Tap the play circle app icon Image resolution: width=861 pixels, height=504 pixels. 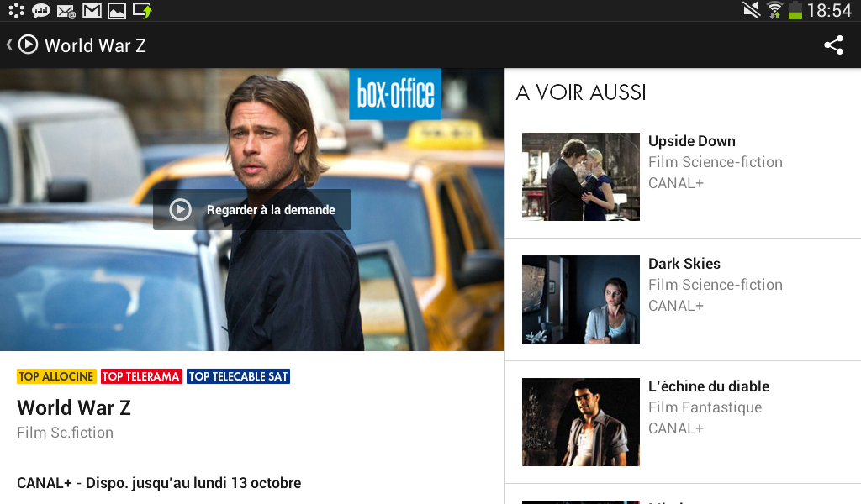28,45
